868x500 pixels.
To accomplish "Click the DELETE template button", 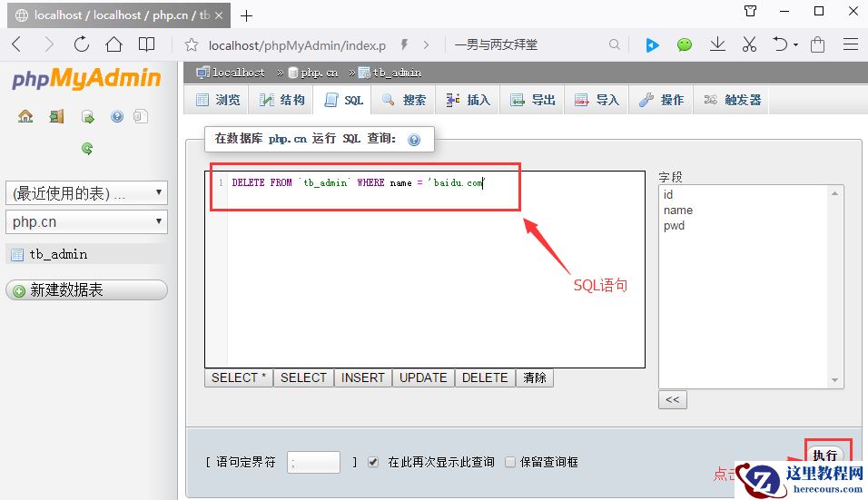I will click(x=485, y=377).
